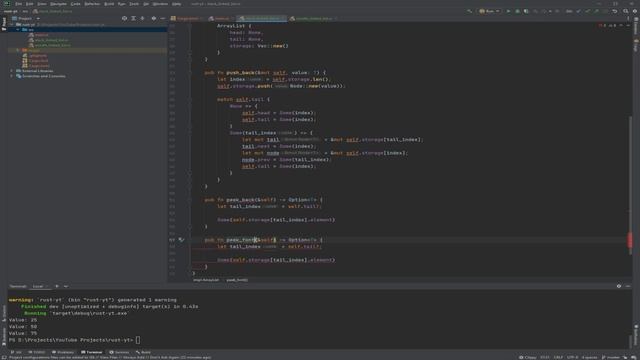Open the Build tool window button
The height and width of the screenshot is (360, 640).
[x=143, y=352]
